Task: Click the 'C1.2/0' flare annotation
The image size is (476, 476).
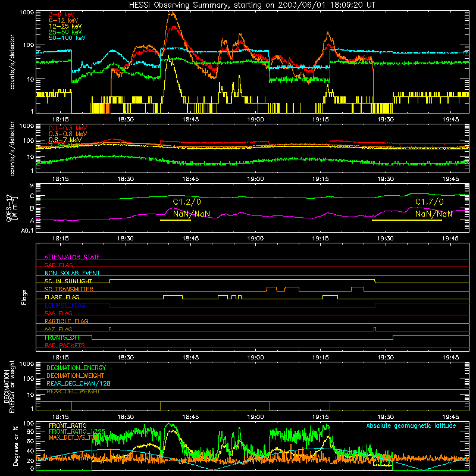Action: pyautogui.click(x=187, y=202)
